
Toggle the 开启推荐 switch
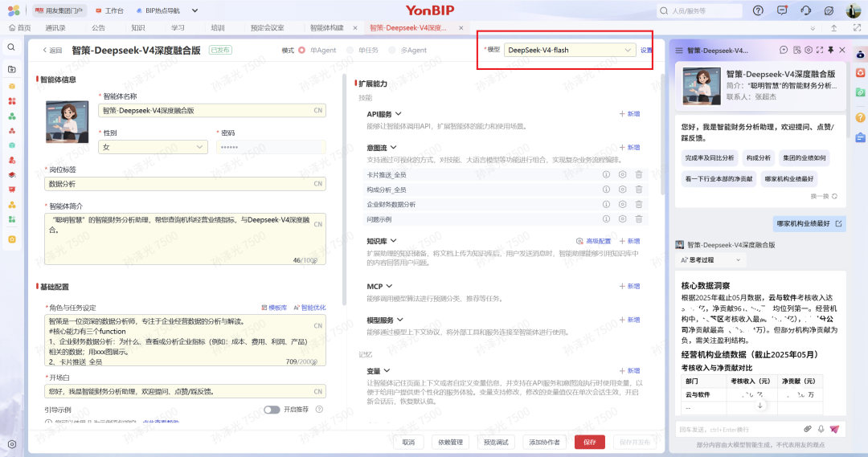pos(272,410)
